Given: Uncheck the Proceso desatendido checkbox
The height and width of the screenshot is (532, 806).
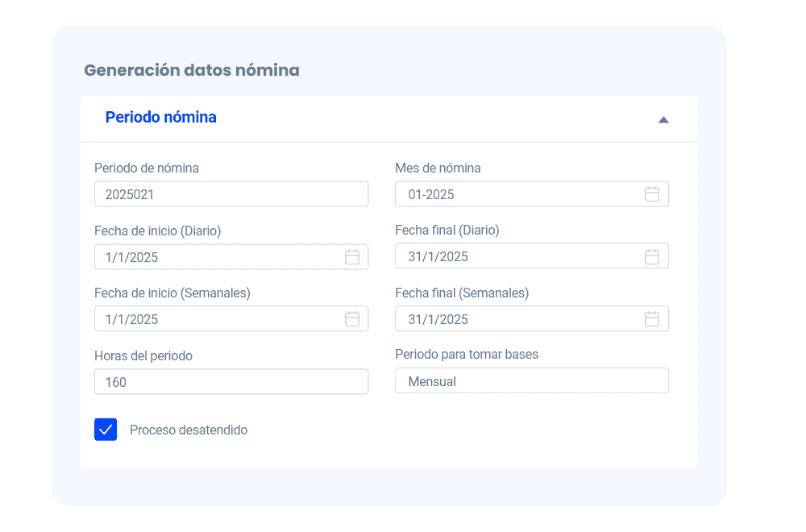Looking at the screenshot, I should pos(106,430).
